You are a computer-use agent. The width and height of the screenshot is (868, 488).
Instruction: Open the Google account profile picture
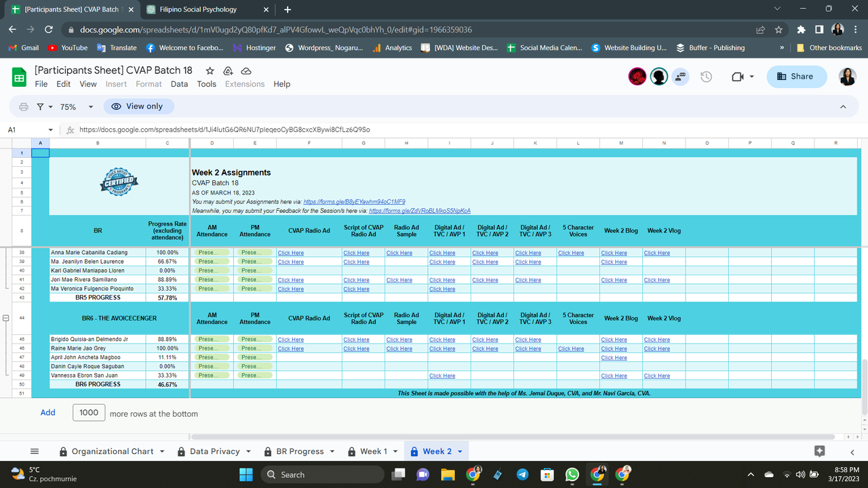tap(847, 77)
